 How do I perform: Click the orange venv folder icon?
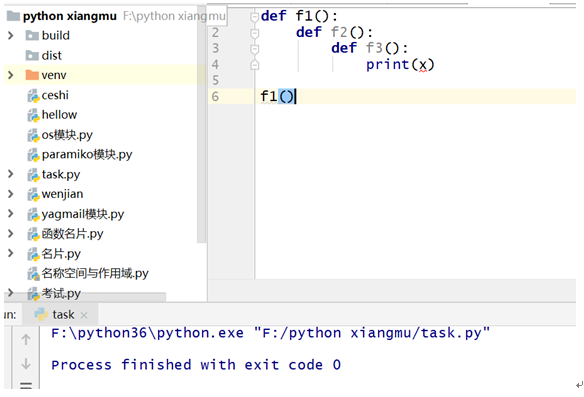(32, 75)
